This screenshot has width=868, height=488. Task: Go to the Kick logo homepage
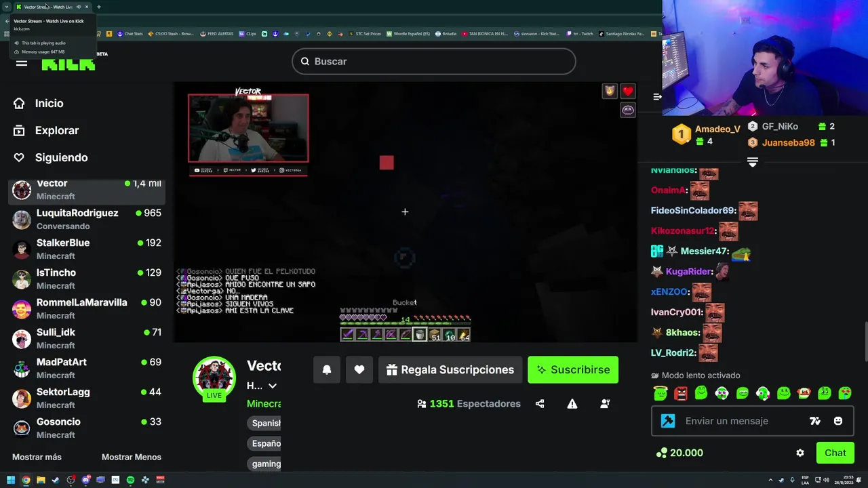click(x=68, y=64)
